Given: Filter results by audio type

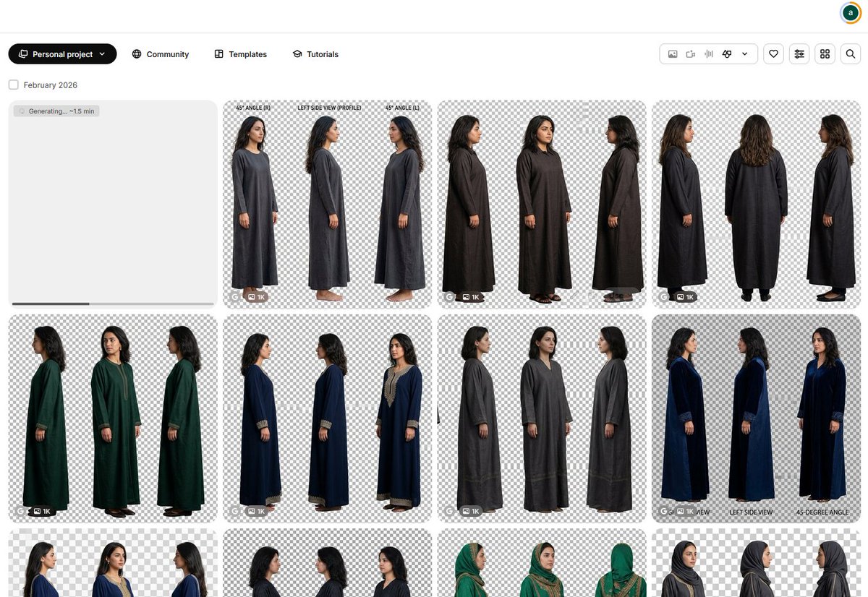Looking at the screenshot, I should click(x=709, y=53).
